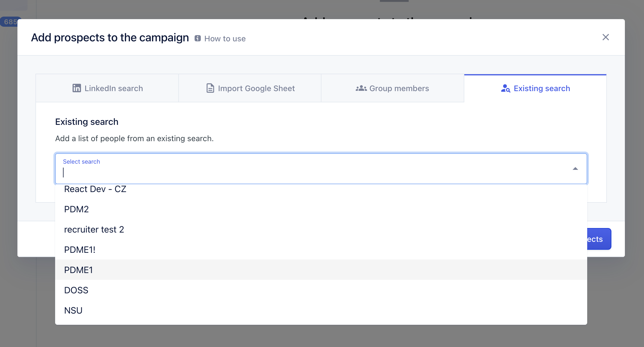Switch to the Group members tab
This screenshot has width=644, height=347.
(x=393, y=88)
